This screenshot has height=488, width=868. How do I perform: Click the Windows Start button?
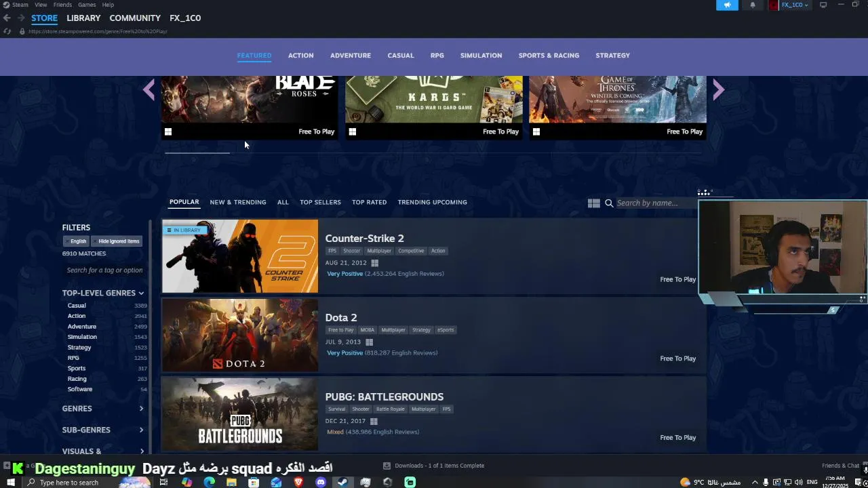[10, 483]
